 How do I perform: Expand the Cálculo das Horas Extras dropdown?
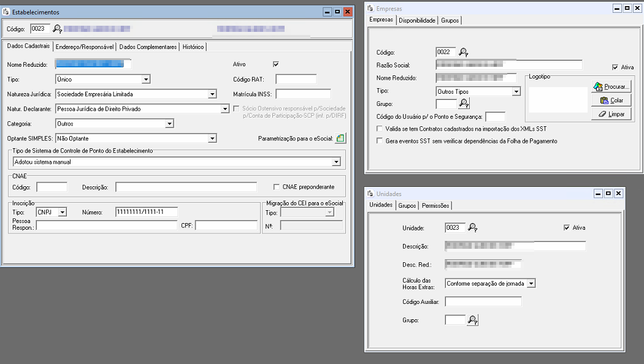click(531, 283)
